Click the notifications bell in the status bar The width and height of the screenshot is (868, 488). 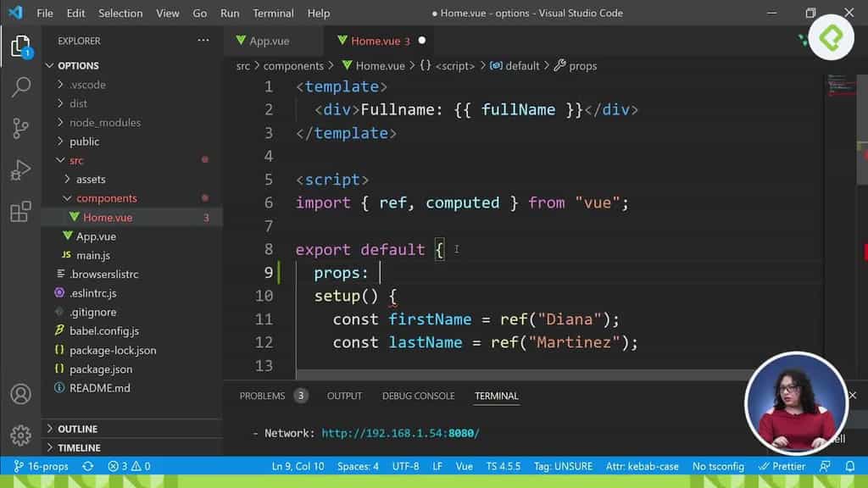[849, 466]
